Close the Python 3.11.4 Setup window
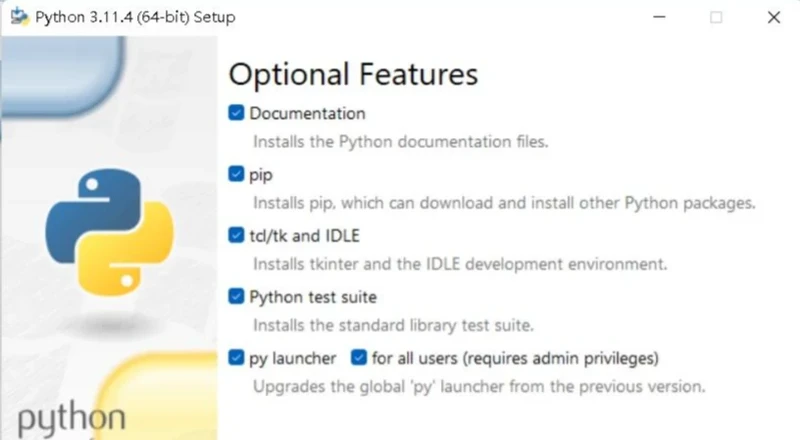The image size is (800, 440). point(773,17)
